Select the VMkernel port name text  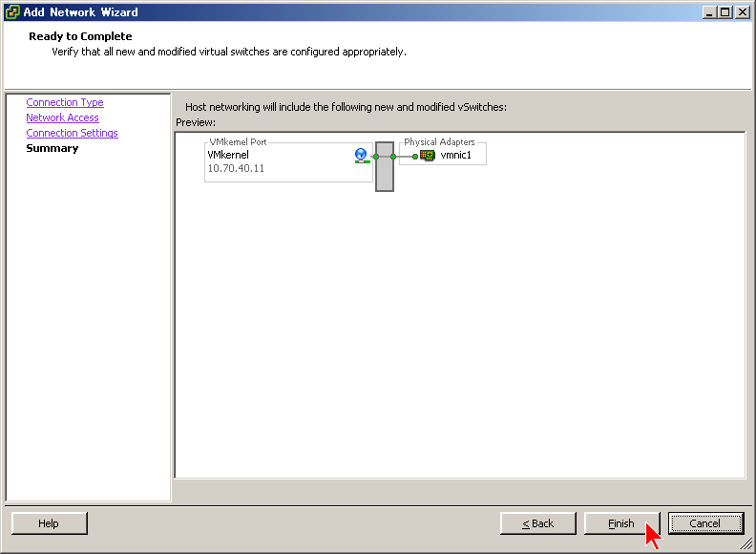click(228, 155)
